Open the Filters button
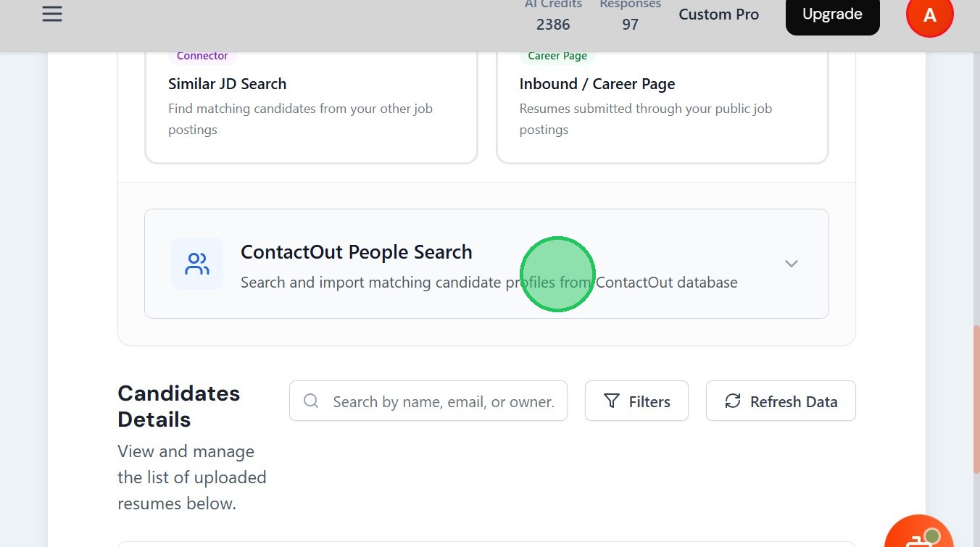The height and width of the screenshot is (547, 980). click(636, 401)
